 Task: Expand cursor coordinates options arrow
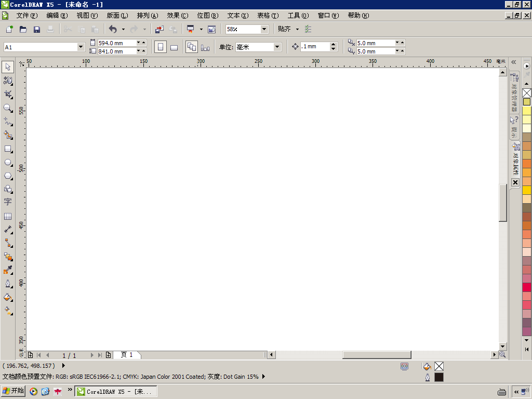tap(63, 366)
